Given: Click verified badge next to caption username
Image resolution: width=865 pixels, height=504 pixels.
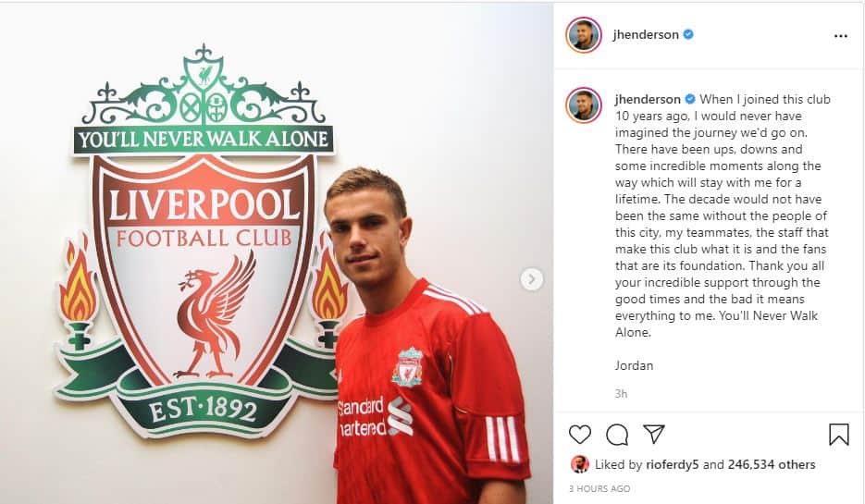Looking at the screenshot, I should point(690,99).
